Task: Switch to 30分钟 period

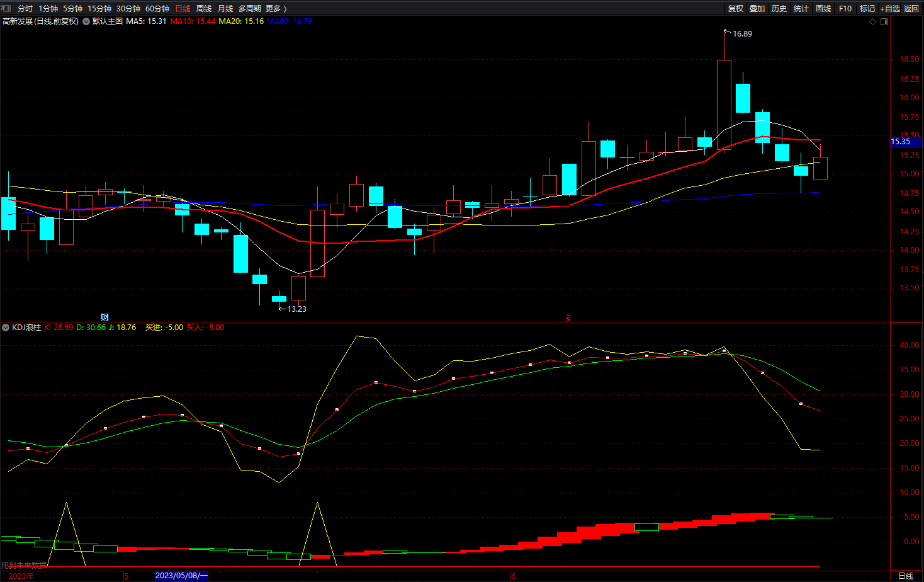Action: [x=128, y=9]
